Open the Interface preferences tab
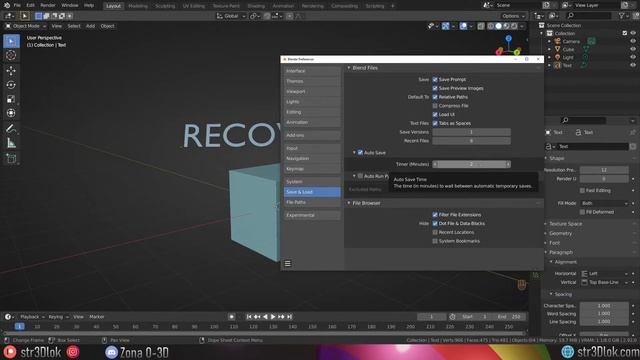640x360 pixels. tap(312, 71)
